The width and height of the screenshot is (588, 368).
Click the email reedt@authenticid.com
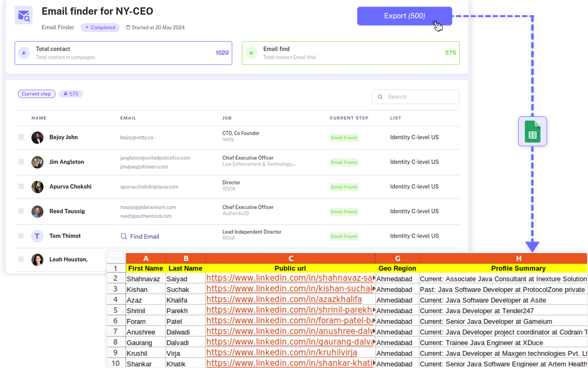(146, 216)
